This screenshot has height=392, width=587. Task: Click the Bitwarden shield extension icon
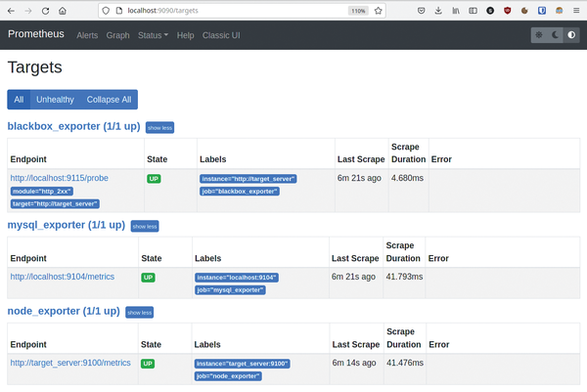[542, 11]
